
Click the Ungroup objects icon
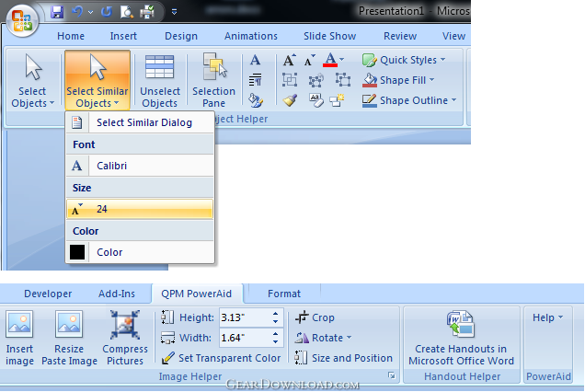click(343, 80)
